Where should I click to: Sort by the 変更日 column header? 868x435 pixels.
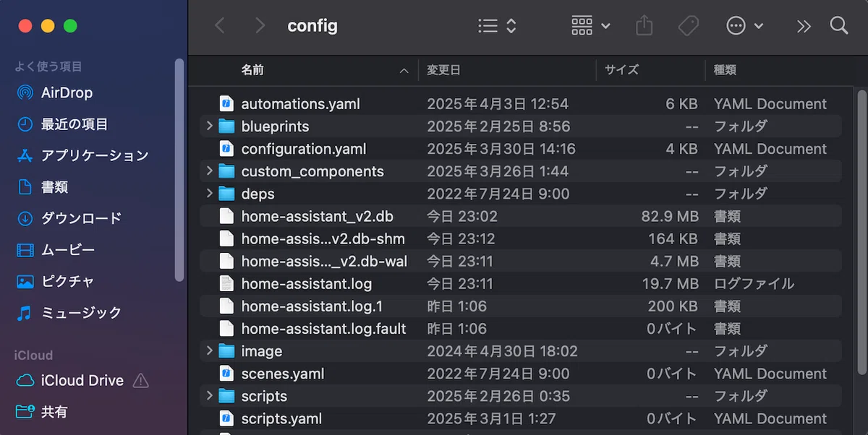pos(443,70)
